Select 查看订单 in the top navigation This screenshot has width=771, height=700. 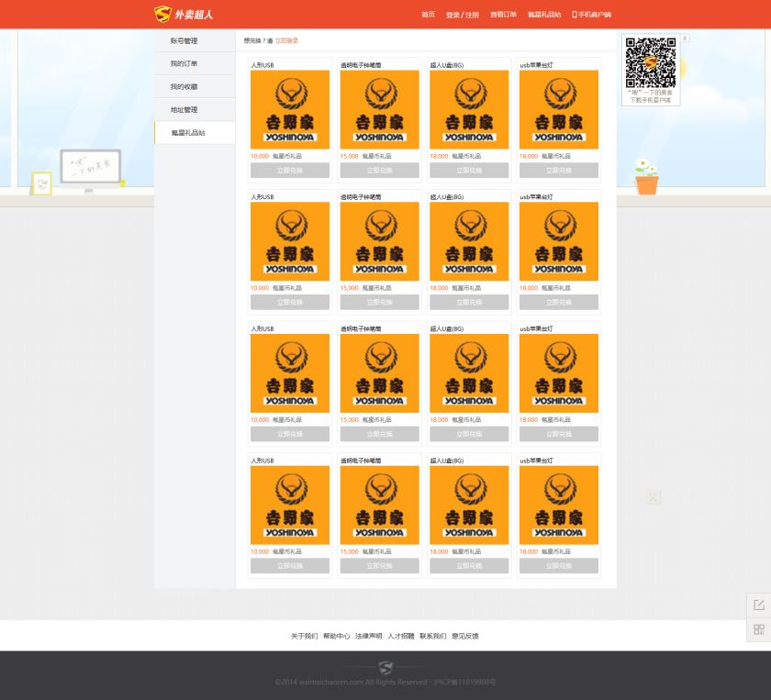[x=503, y=15]
